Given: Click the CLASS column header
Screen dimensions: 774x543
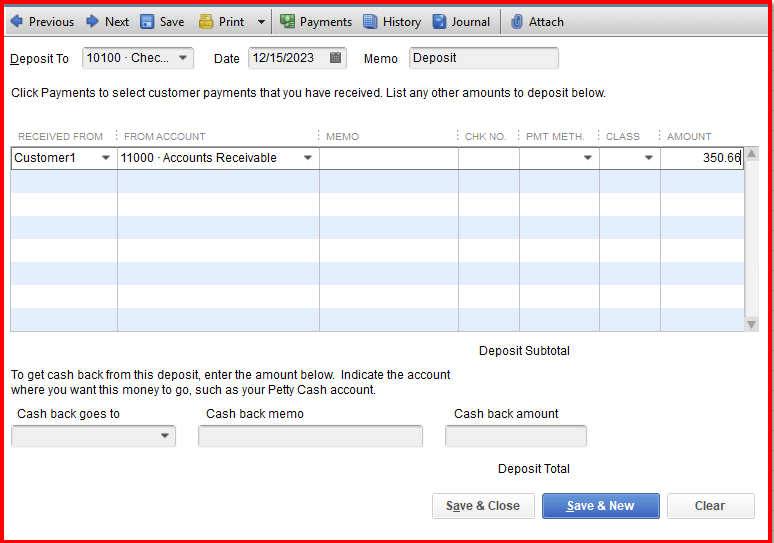Looking at the screenshot, I should (x=622, y=136).
